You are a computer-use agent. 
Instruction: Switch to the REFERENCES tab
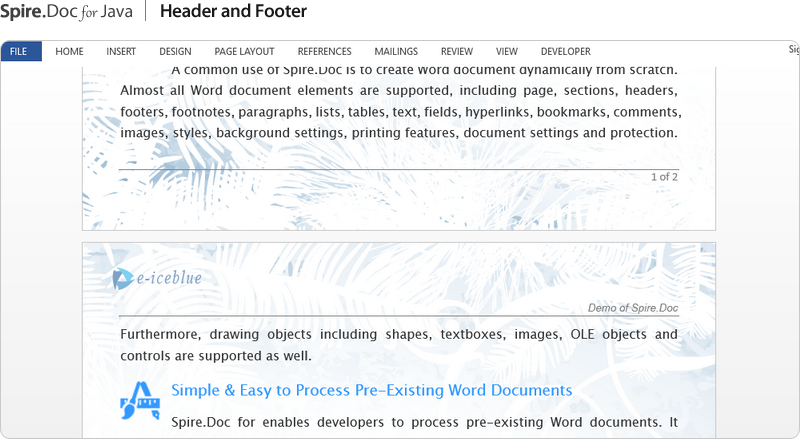(324, 52)
